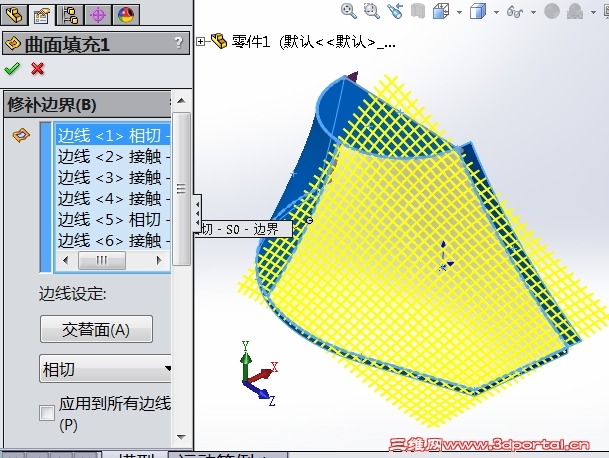Click the Hide/Show Items glasses icon
This screenshot has height=458, width=609.
click(x=515, y=12)
